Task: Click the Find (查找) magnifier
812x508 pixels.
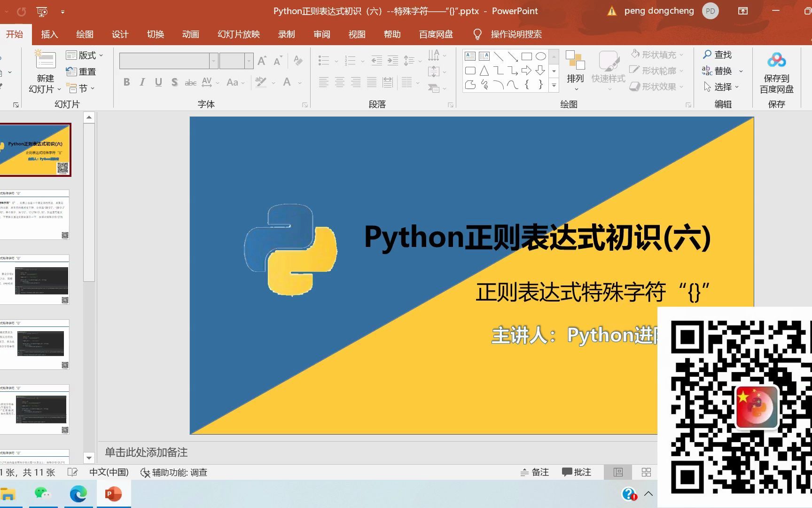Action: coord(707,55)
